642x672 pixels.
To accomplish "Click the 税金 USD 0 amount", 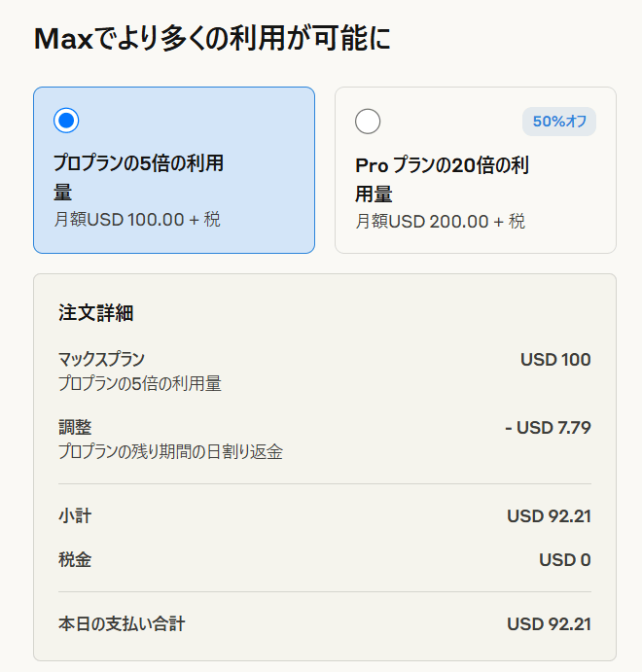I will coord(565,560).
